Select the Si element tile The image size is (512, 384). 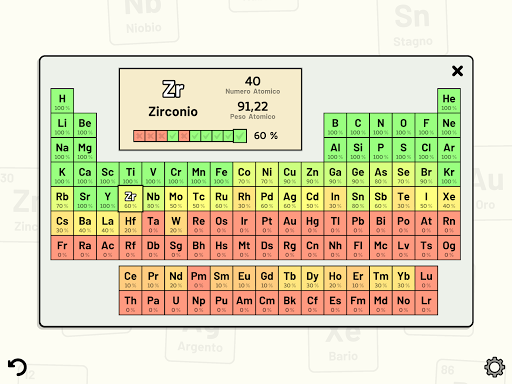pyautogui.click(x=358, y=150)
